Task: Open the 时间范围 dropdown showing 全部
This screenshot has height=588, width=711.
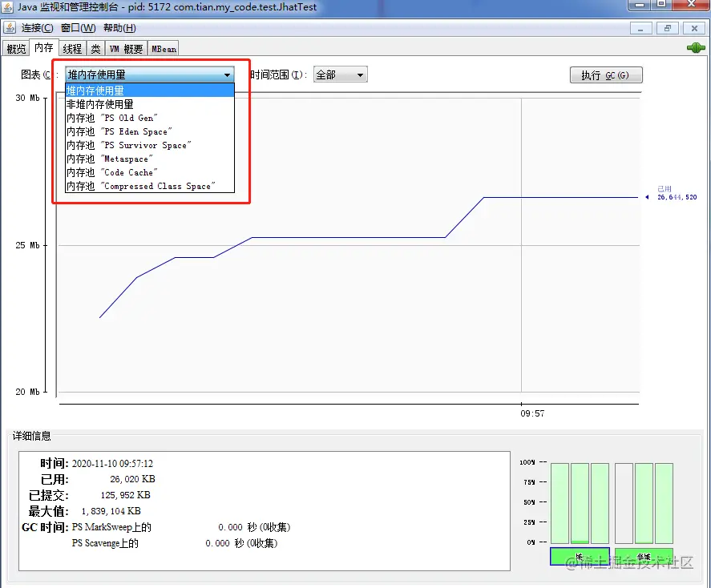Action: coord(338,74)
